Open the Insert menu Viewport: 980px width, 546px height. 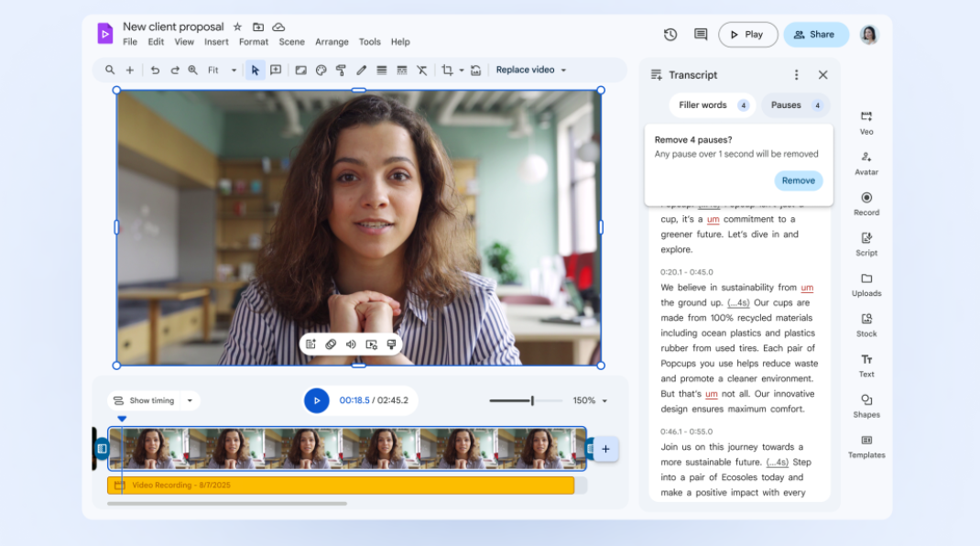point(216,42)
